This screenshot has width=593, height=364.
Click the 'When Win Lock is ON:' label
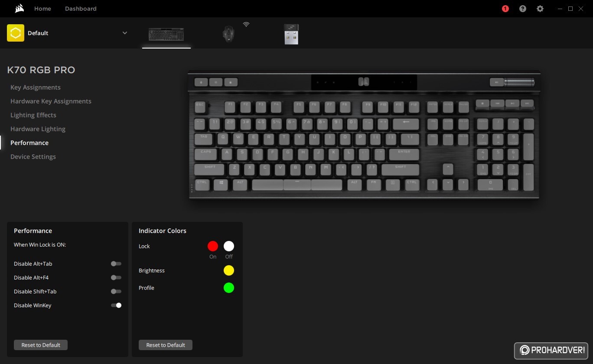(40, 245)
